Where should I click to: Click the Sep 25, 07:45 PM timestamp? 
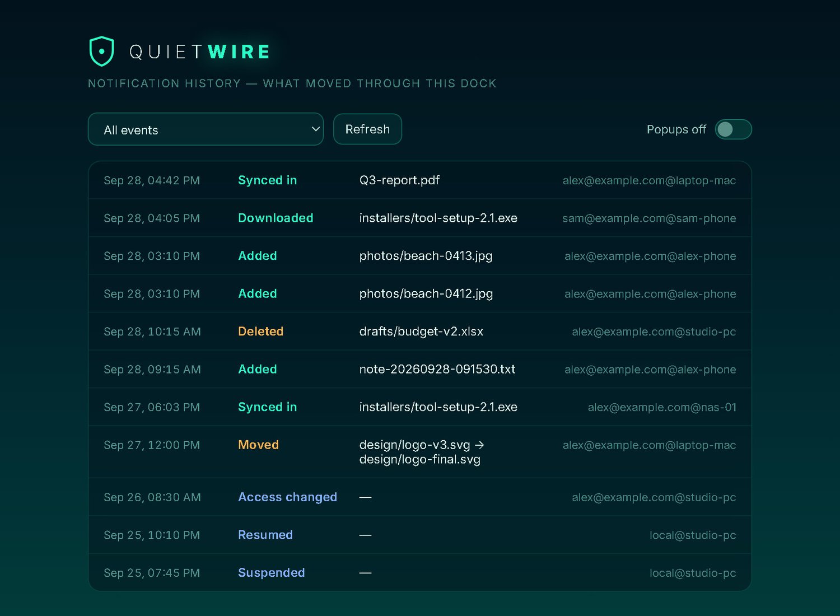coord(152,573)
